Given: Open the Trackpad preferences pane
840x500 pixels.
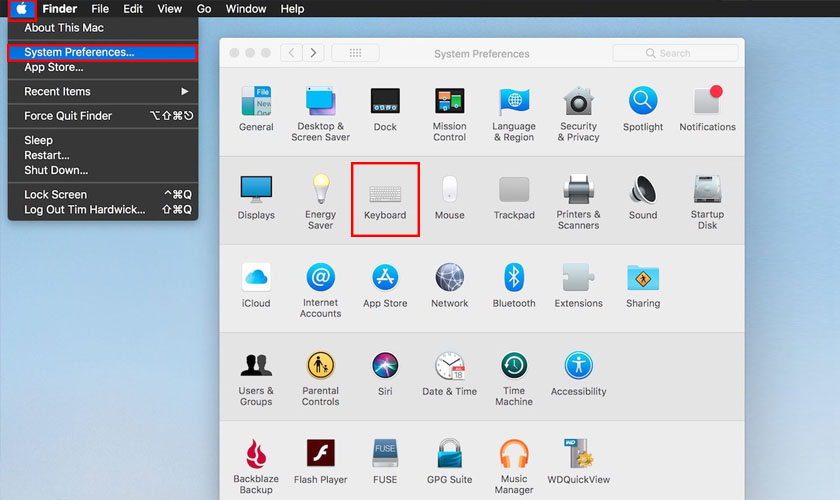Looking at the screenshot, I should (514, 197).
